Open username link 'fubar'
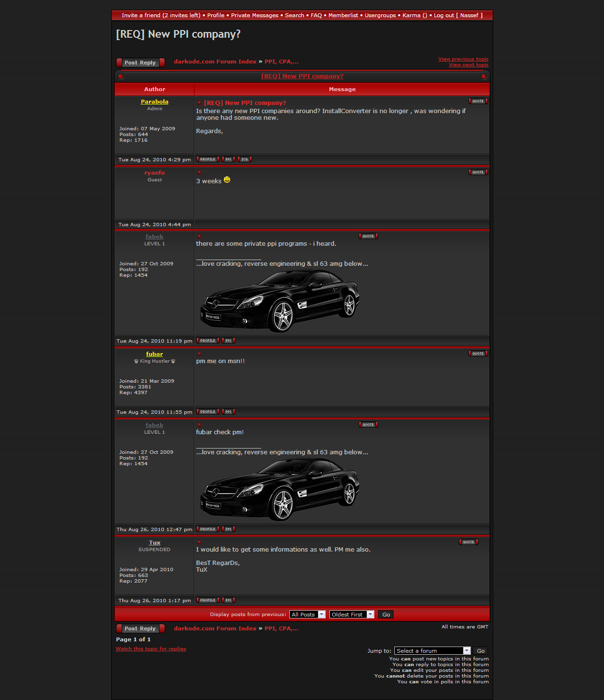 click(154, 354)
